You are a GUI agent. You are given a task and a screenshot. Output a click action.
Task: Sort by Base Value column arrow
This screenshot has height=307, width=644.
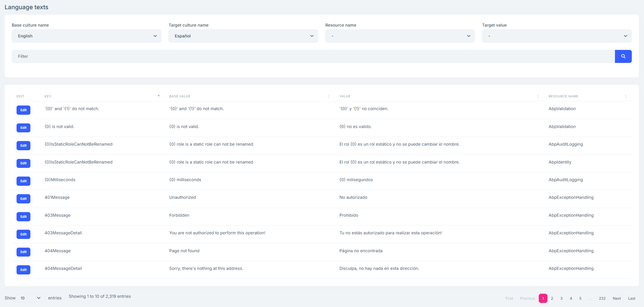(329, 96)
